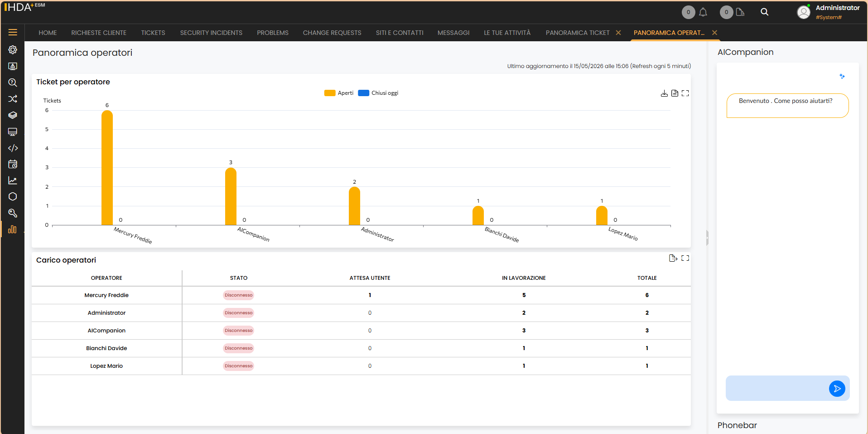Sort by the TOTALE column header

pyautogui.click(x=647, y=278)
